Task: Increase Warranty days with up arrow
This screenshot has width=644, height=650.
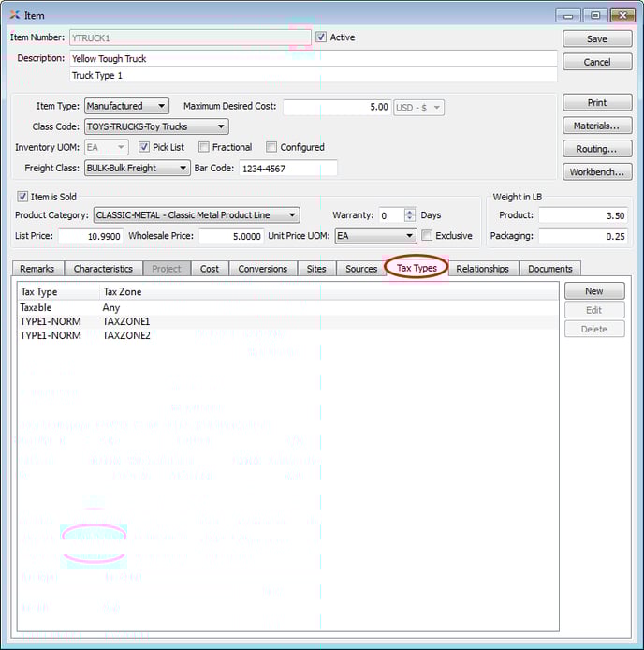Action: [409, 212]
